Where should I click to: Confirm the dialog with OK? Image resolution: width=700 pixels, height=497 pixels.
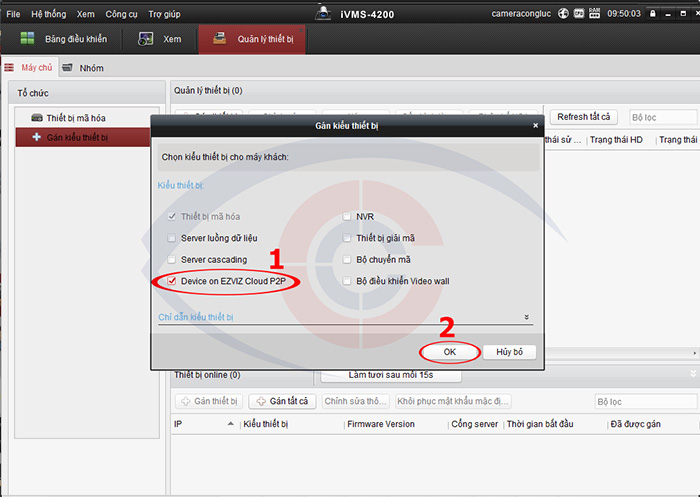(x=450, y=352)
